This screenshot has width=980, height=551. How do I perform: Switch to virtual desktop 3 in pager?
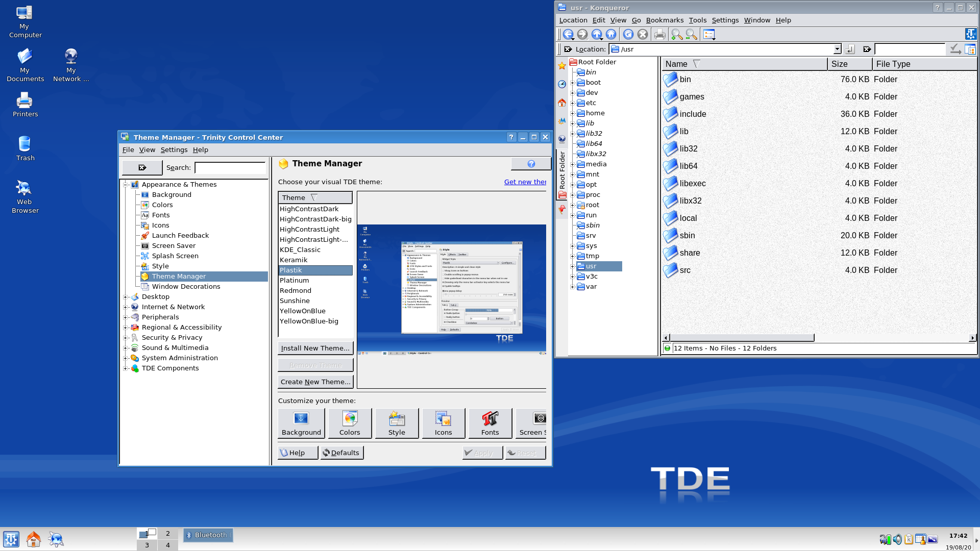coord(147,545)
